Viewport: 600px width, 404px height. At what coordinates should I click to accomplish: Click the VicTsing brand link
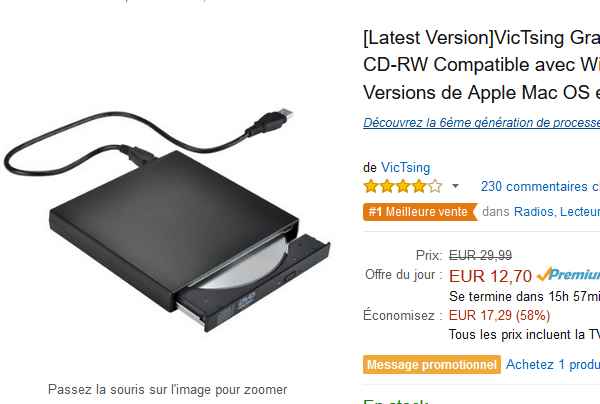point(405,168)
